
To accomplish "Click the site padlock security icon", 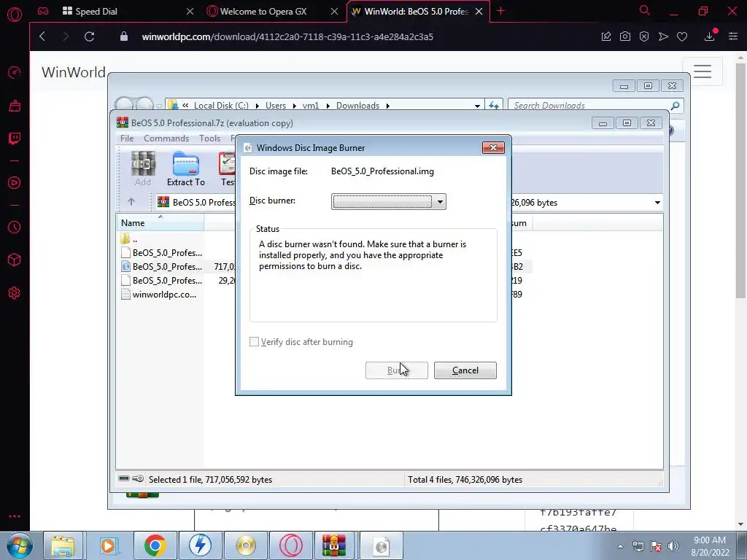I will coord(124,36).
